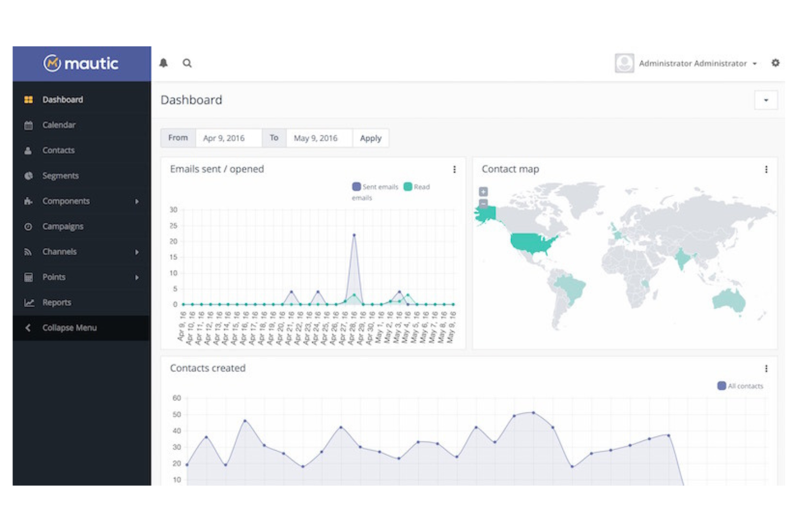This screenshot has height=532, width=798.
Task: Click the search magnifier icon
Action: coord(187,63)
